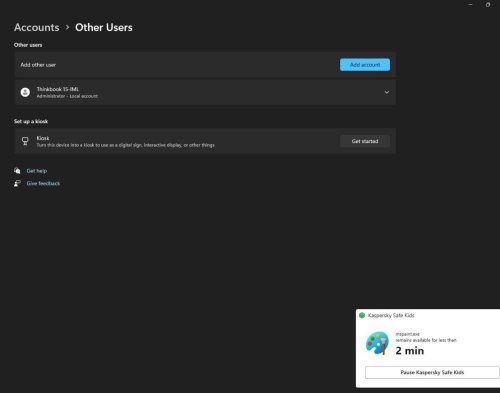This screenshot has width=500, height=393.
Task: Click Pause Kaspersky Safe Kids button
Action: click(432, 372)
